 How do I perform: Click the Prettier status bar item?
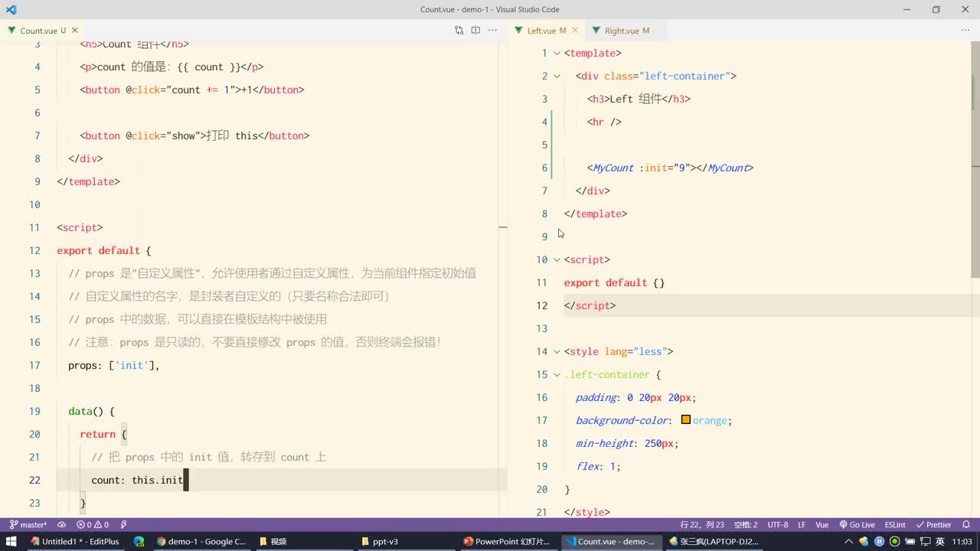(x=934, y=525)
